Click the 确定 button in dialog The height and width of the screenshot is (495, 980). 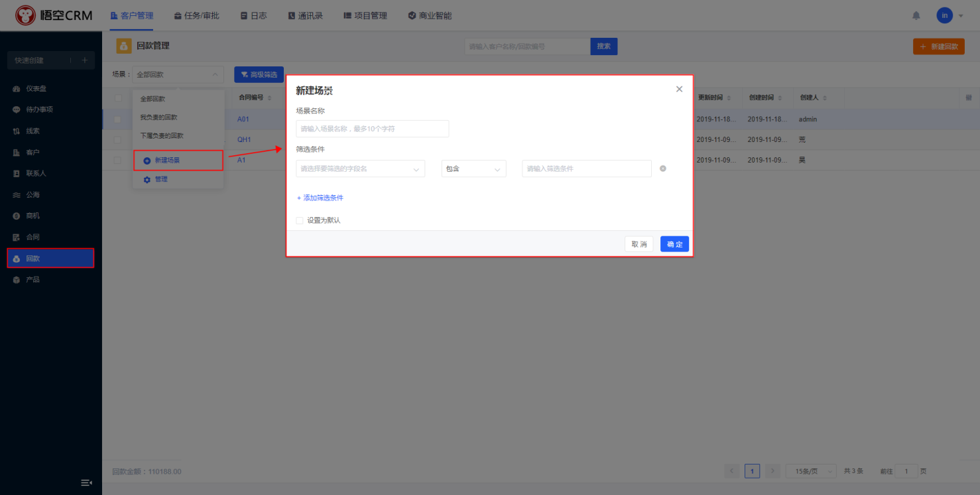click(674, 244)
